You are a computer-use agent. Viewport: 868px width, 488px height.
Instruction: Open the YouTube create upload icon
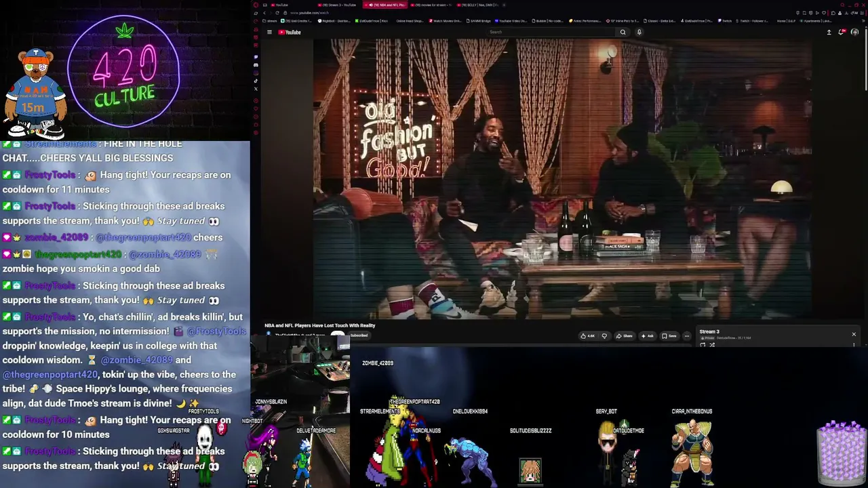click(829, 32)
